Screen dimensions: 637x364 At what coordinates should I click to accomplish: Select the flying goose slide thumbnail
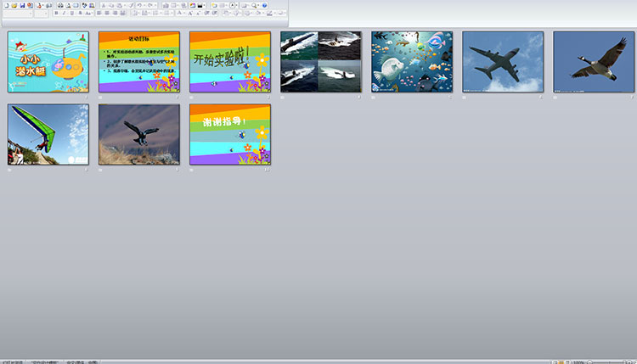(x=594, y=62)
